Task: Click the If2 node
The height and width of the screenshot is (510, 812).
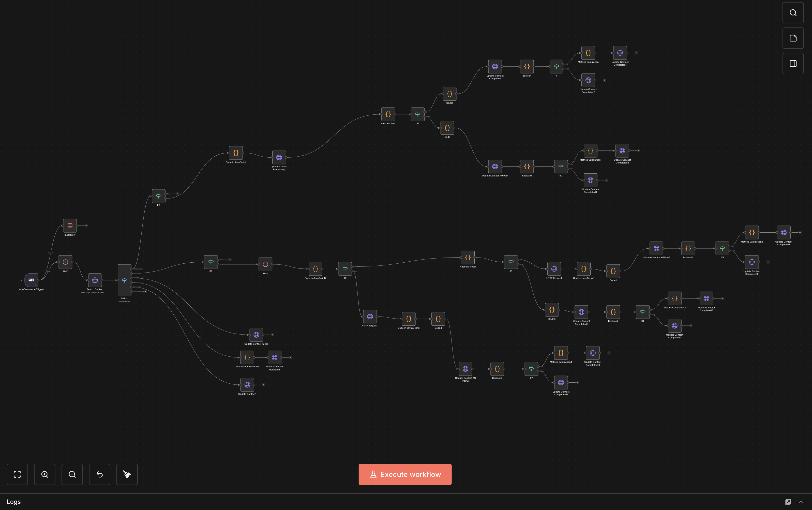Action: pos(561,167)
